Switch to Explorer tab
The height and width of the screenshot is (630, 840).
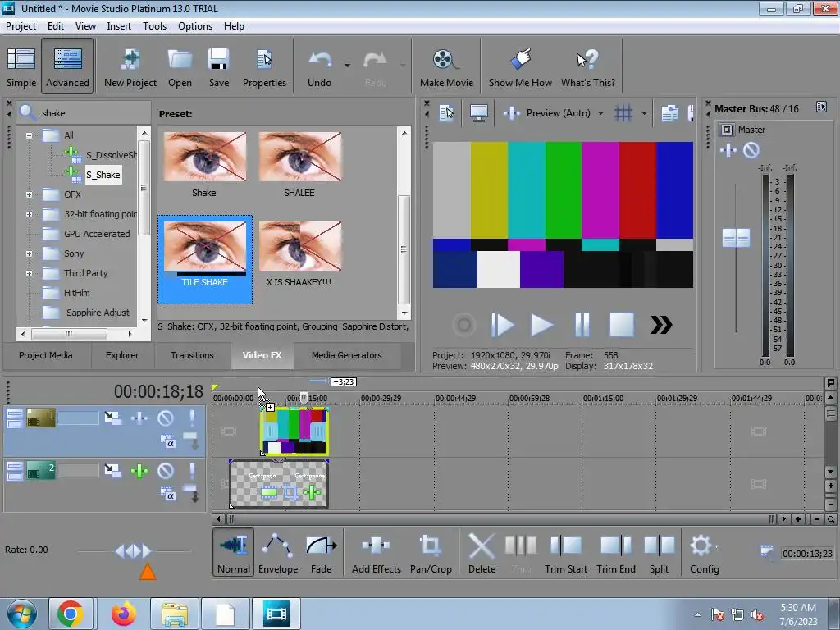pyautogui.click(x=122, y=355)
